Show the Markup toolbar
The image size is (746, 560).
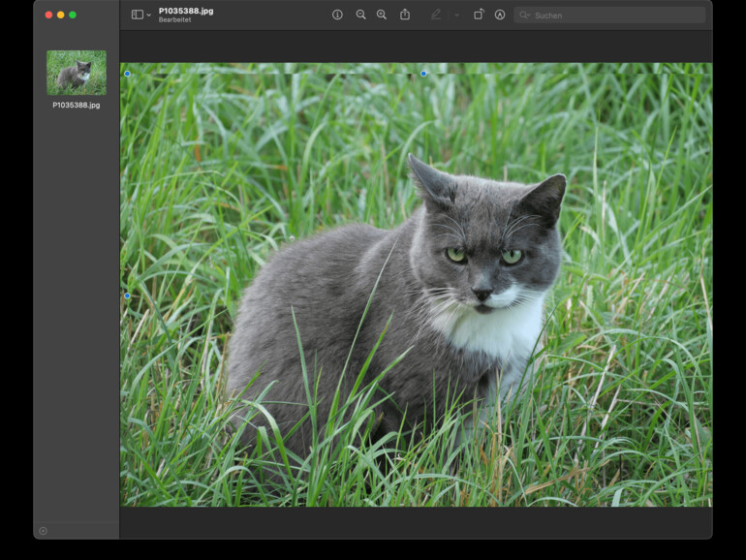500,15
